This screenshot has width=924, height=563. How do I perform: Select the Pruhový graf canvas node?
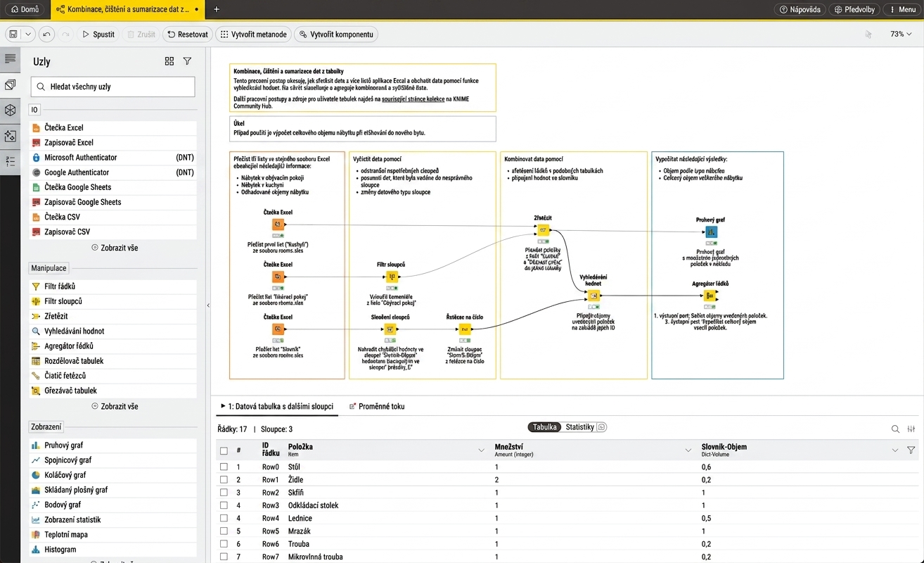coord(711,232)
